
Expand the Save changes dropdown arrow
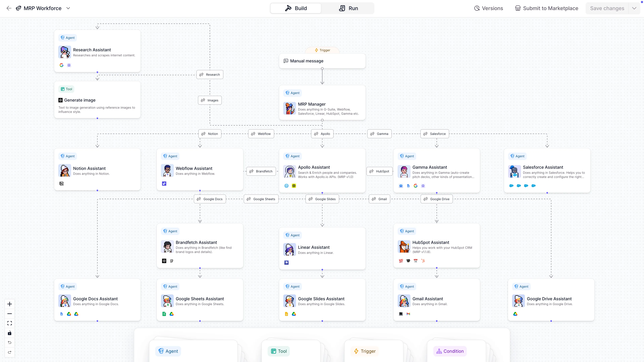point(634,8)
